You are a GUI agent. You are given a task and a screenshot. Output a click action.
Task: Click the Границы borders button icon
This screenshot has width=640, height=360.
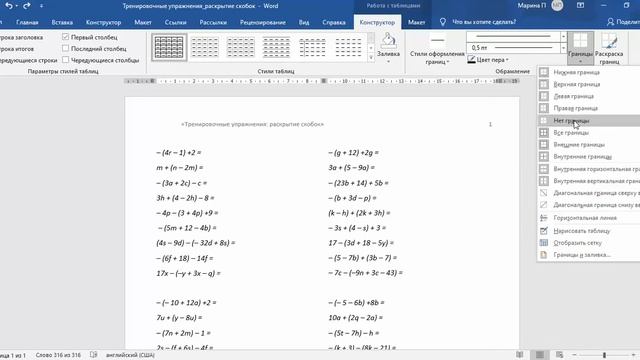click(580, 41)
